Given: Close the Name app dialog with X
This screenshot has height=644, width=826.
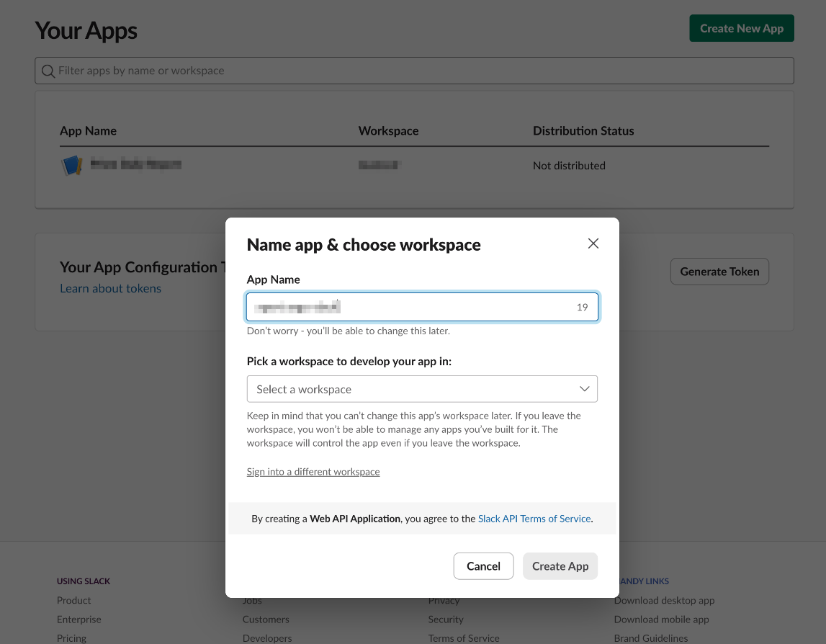Looking at the screenshot, I should pyautogui.click(x=593, y=243).
